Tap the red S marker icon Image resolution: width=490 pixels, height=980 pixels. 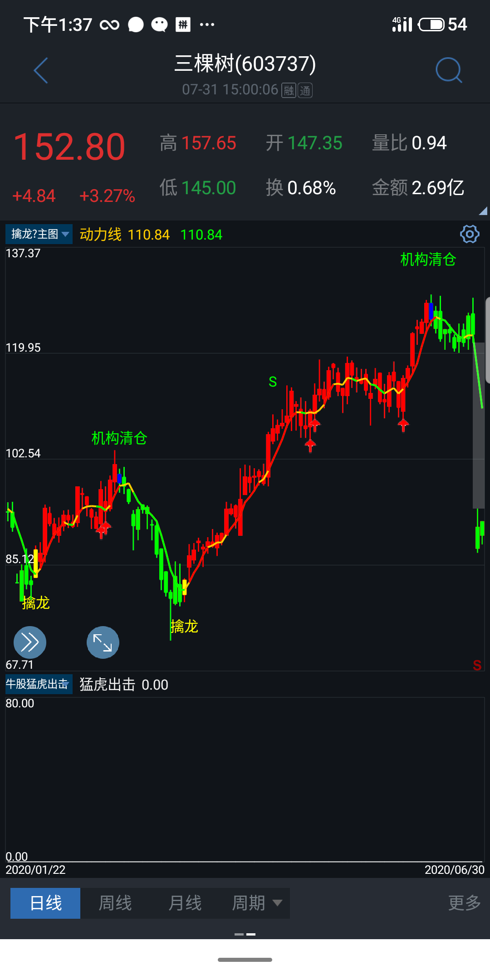click(477, 665)
